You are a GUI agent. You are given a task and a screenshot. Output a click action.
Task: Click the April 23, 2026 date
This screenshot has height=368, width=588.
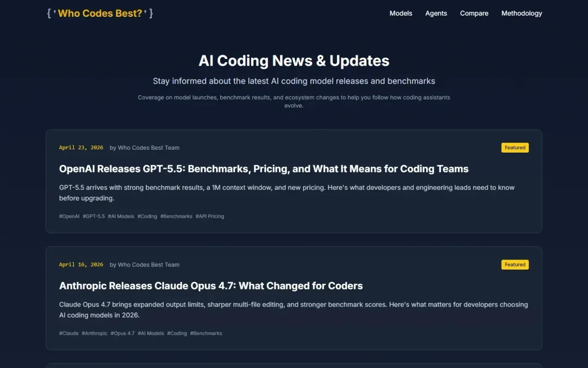click(x=81, y=148)
